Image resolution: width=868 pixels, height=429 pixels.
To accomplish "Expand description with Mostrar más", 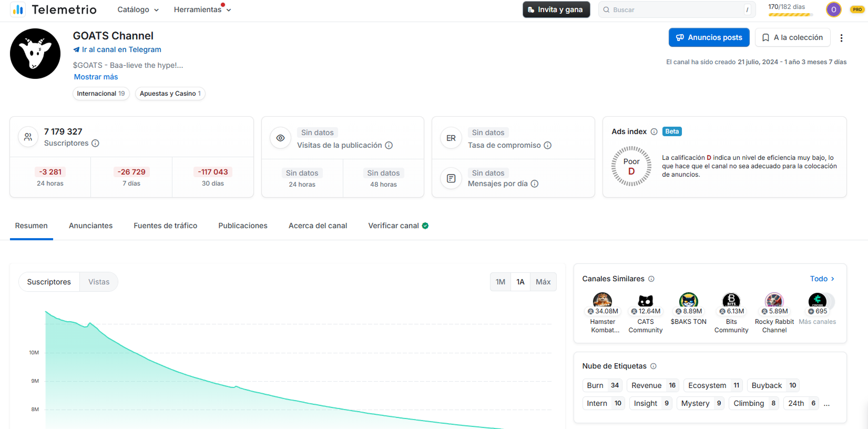I will tap(96, 77).
